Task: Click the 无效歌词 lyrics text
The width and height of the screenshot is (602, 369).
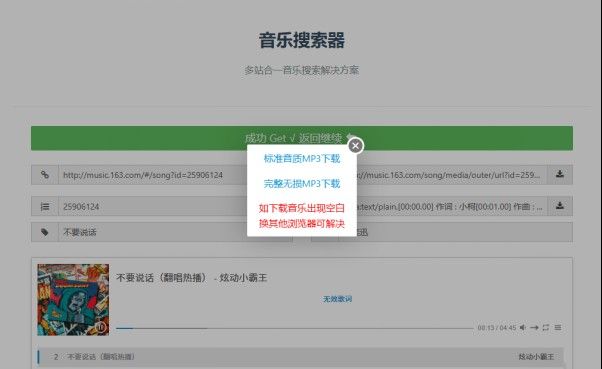Action: (337, 299)
